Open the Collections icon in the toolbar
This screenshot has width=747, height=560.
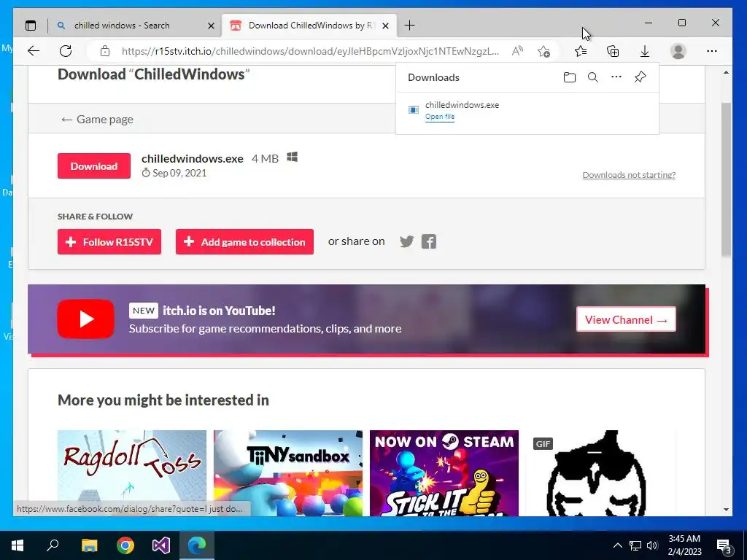[x=613, y=51]
